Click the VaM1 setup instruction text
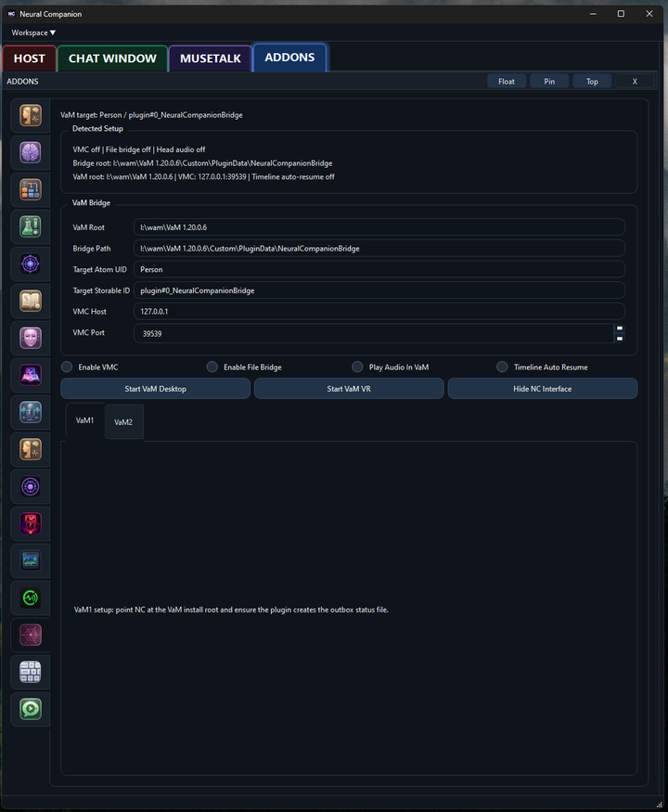Image resolution: width=668 pixels, height=812 pixels. pos(231,610)
